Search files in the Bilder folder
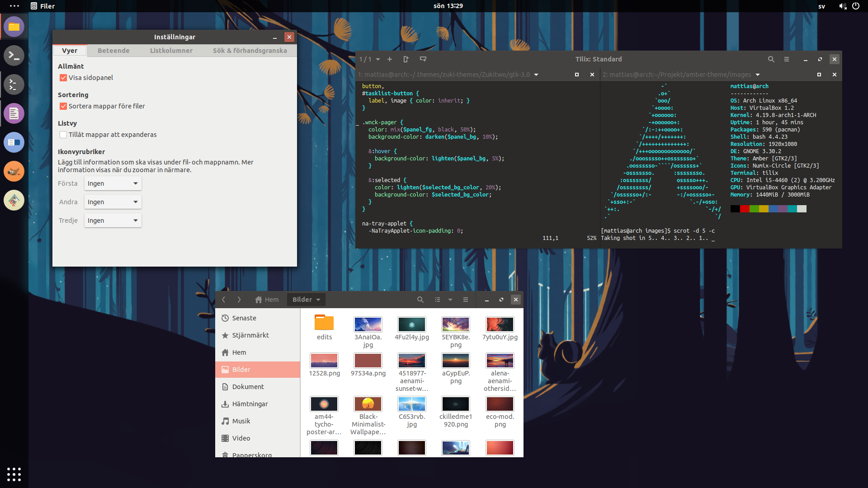 pos(420,300)
